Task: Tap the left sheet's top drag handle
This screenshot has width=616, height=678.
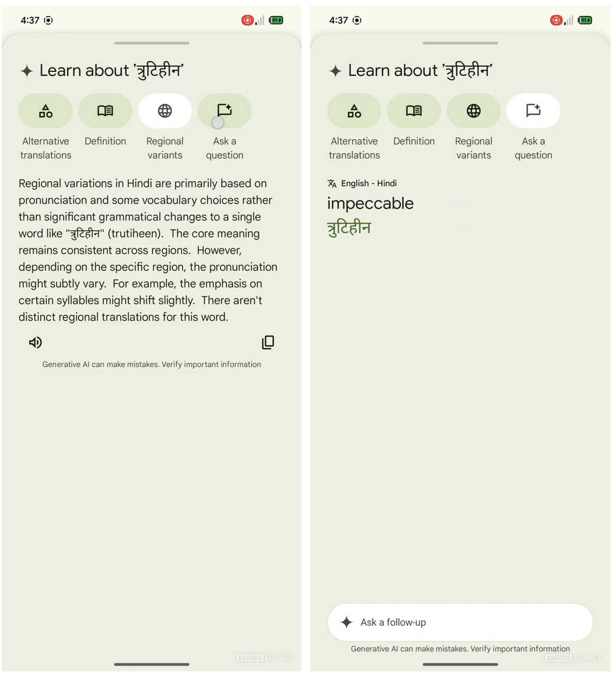Action: point(151,43)
